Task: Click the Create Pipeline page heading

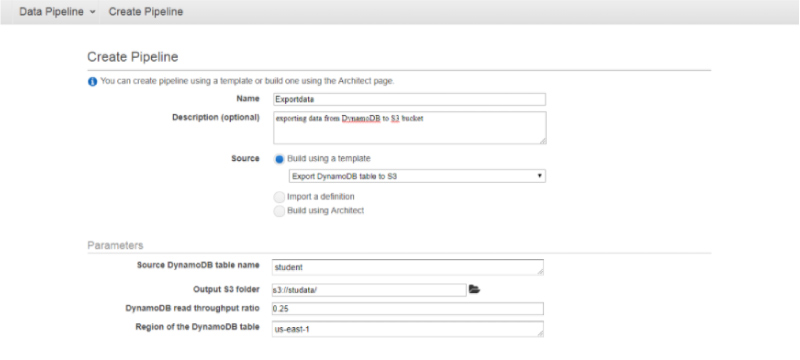Action: click(133, 57)
